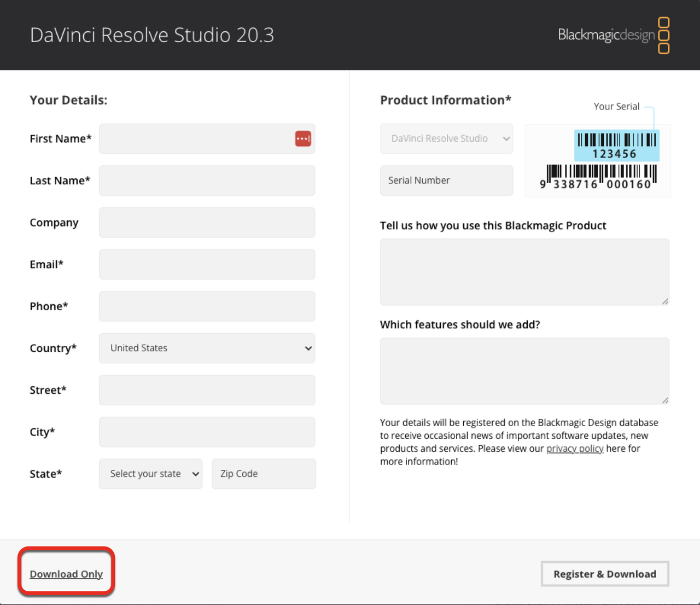Focus the First Name input field

tap(207, 138)
